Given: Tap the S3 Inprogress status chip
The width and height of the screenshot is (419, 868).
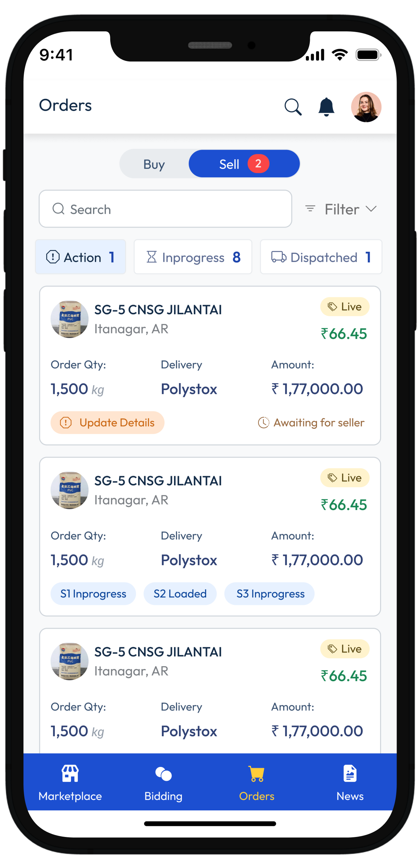Looking at the screenshot, I should tap(270, 594).
